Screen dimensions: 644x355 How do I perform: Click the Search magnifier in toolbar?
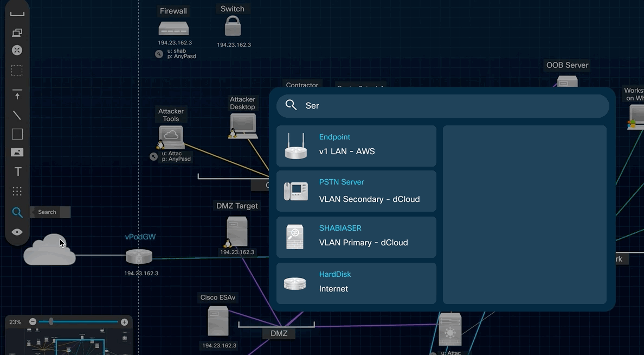click(17, 212)
